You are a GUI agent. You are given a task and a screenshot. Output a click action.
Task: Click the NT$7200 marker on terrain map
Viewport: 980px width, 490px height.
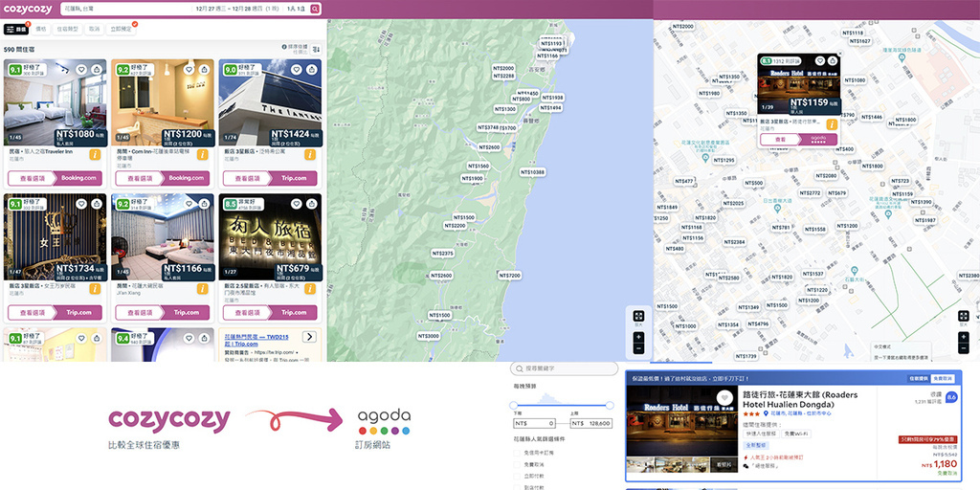[x=509, y=276]
